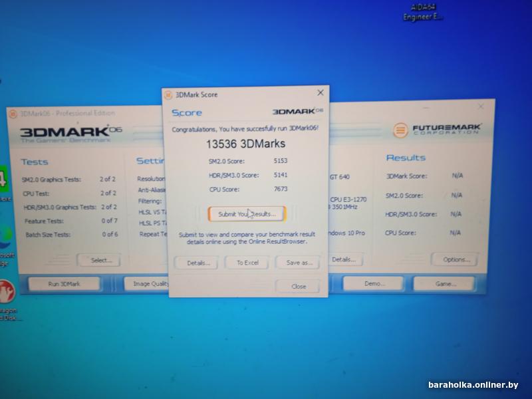
Task: Open Options under Results panel
Action: 456,259
